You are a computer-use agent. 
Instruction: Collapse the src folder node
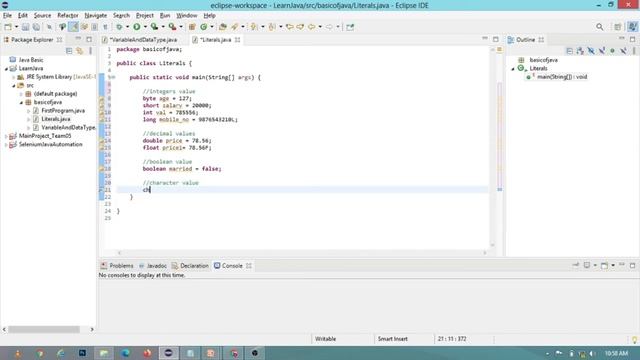point(13,86)
